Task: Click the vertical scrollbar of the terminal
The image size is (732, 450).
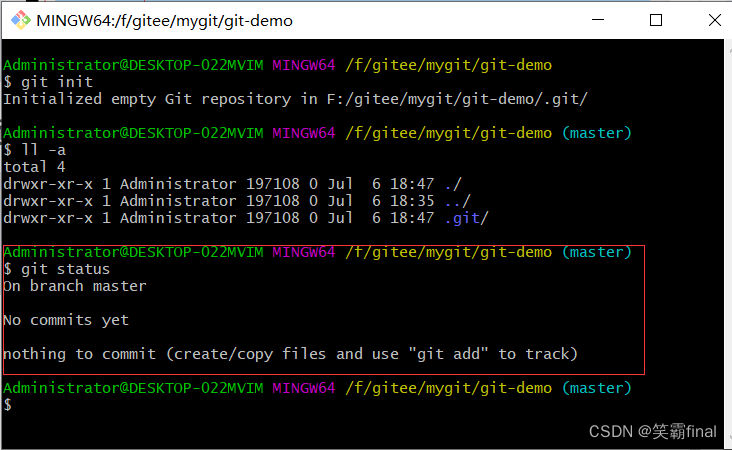Action: pos(728,243)
